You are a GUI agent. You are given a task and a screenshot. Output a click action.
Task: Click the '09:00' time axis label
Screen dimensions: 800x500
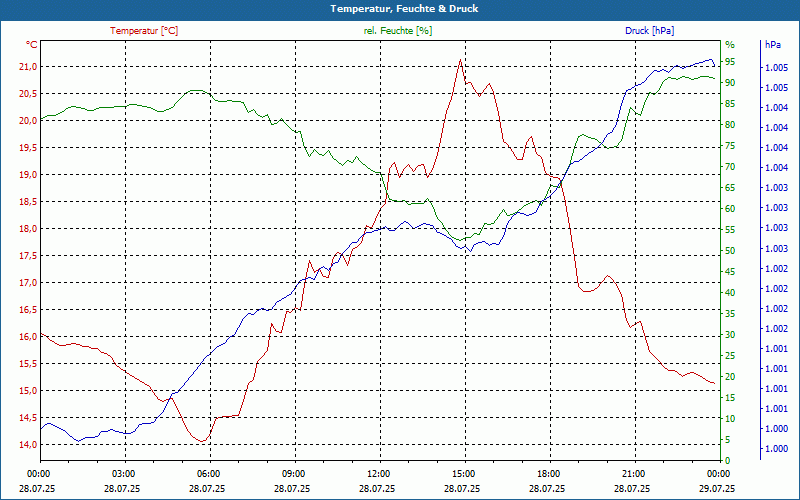click(295, 473)
